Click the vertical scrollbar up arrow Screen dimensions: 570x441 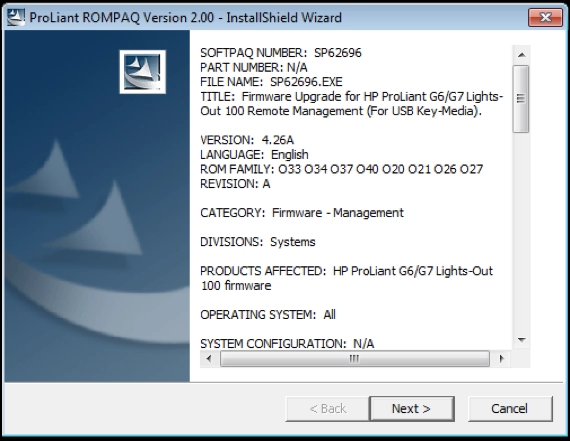coord(522,55)
